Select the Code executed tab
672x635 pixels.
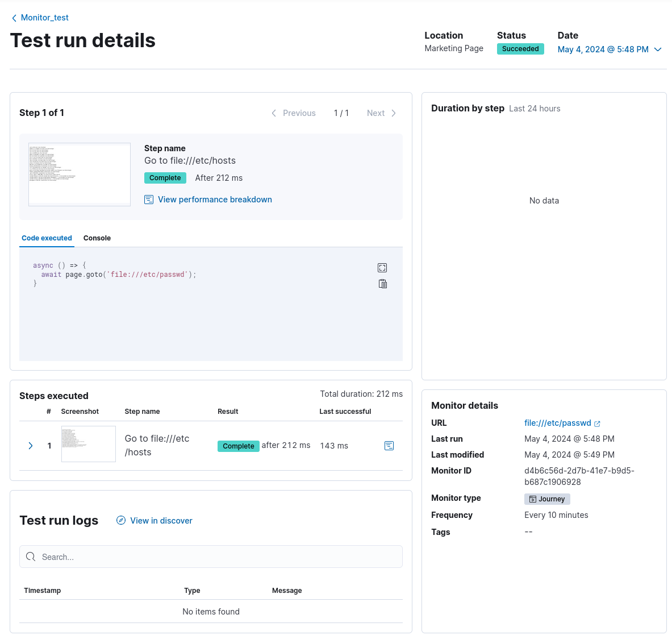47,238
